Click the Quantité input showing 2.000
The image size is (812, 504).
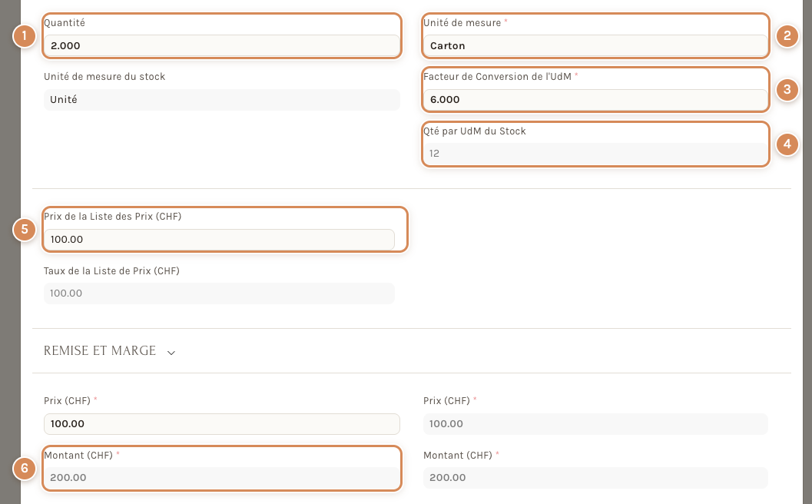tap(222, 45)
